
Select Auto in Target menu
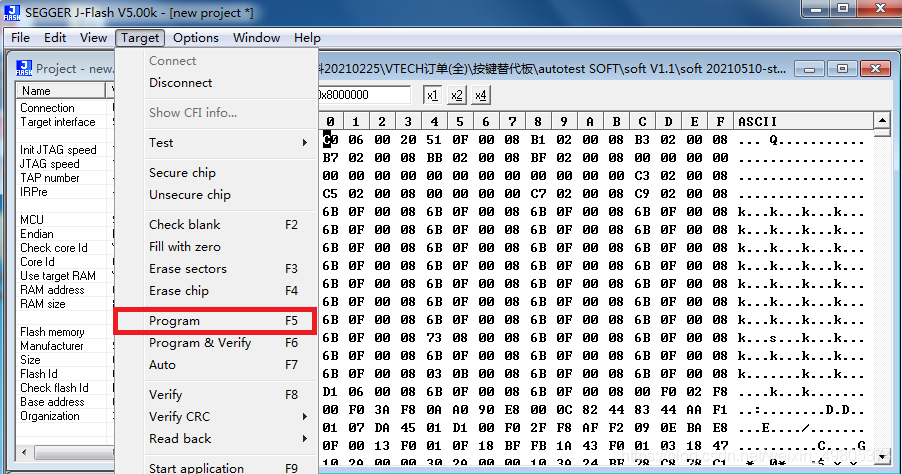click(x=216, y=365)
